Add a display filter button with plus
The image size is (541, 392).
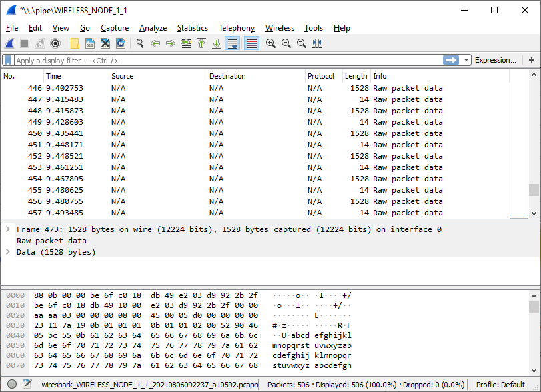click(532, 61)
